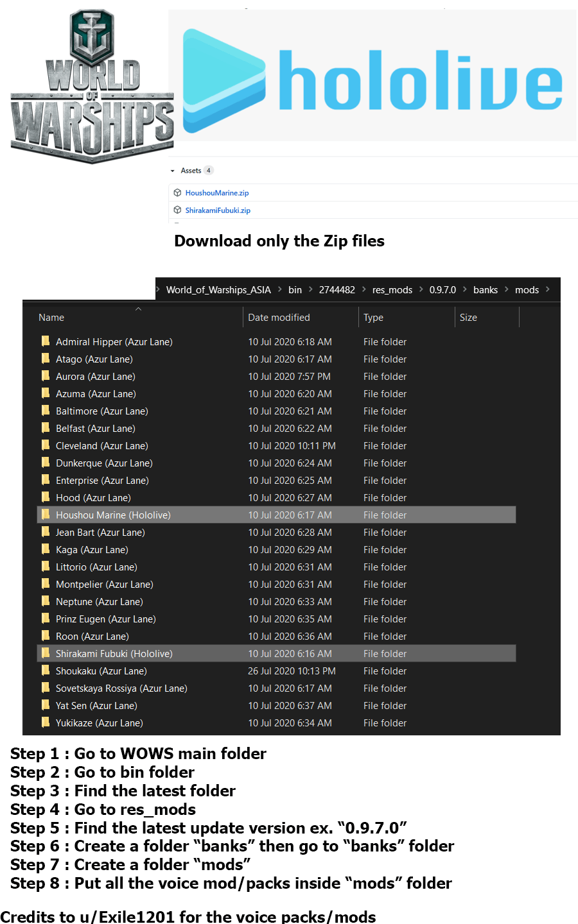Click the folder icon for Shirakami Fubuki

(x=46, y=653)
